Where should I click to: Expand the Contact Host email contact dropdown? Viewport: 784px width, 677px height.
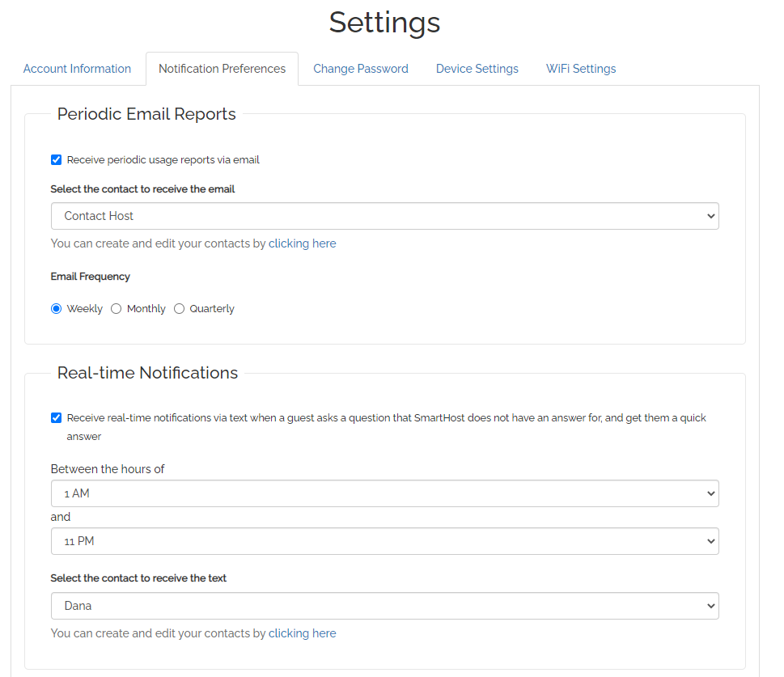point(385,216)
